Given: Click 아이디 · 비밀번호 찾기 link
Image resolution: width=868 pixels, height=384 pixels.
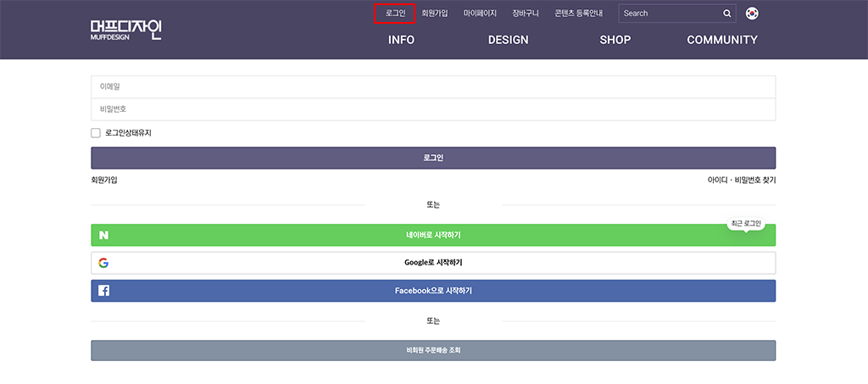Looking at the screenshot, I should pyautogui.click(x=741, y=181).
